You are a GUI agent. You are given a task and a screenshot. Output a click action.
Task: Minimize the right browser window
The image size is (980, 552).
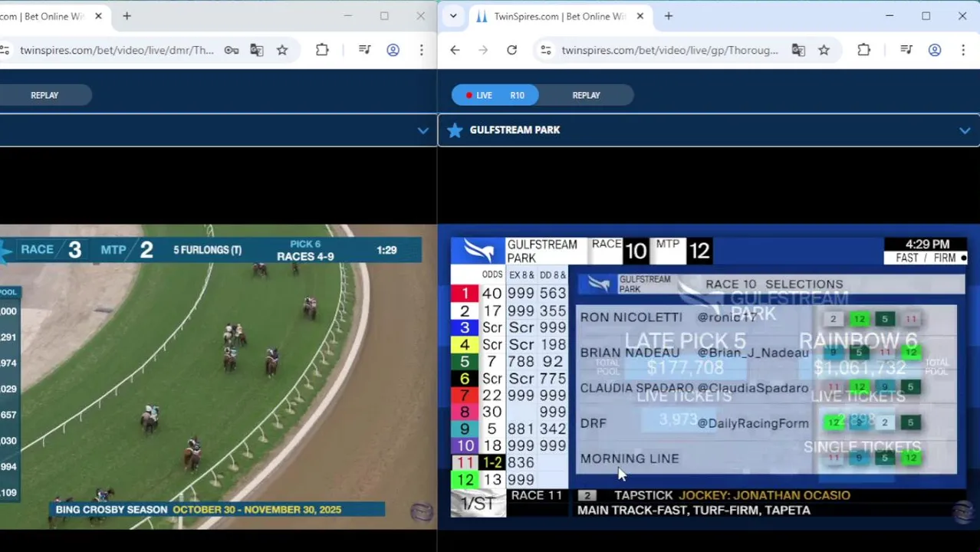[x=890, y=16]
